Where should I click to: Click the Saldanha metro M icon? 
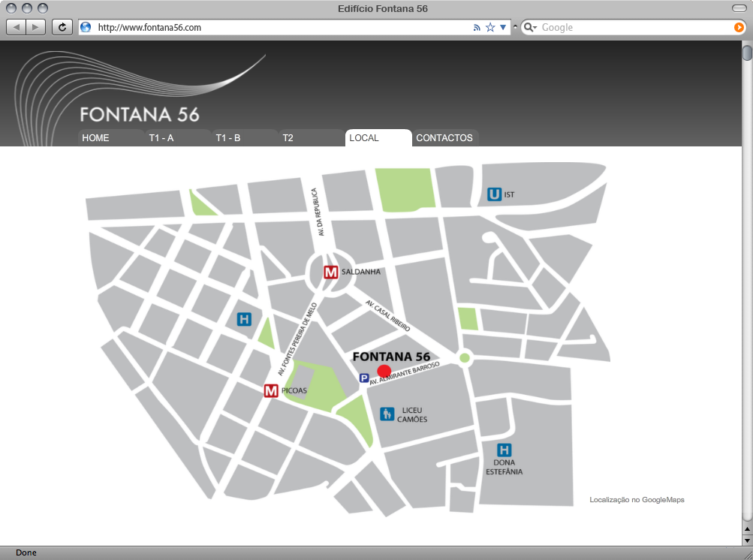331,272
